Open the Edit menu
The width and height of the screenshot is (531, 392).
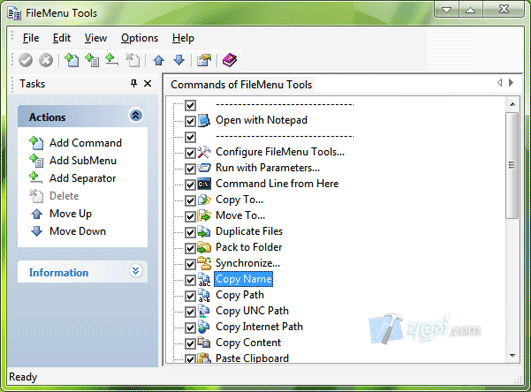pos(61,38)
